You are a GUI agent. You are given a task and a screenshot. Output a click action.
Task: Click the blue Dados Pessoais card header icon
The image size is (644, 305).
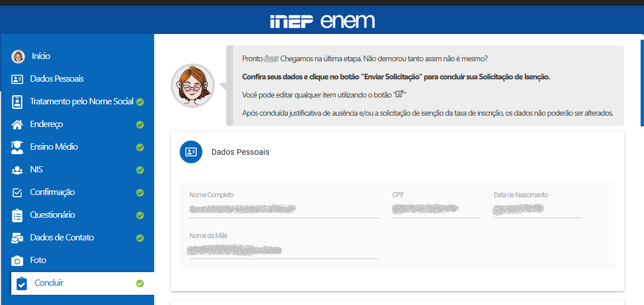(x=191, y=152)
